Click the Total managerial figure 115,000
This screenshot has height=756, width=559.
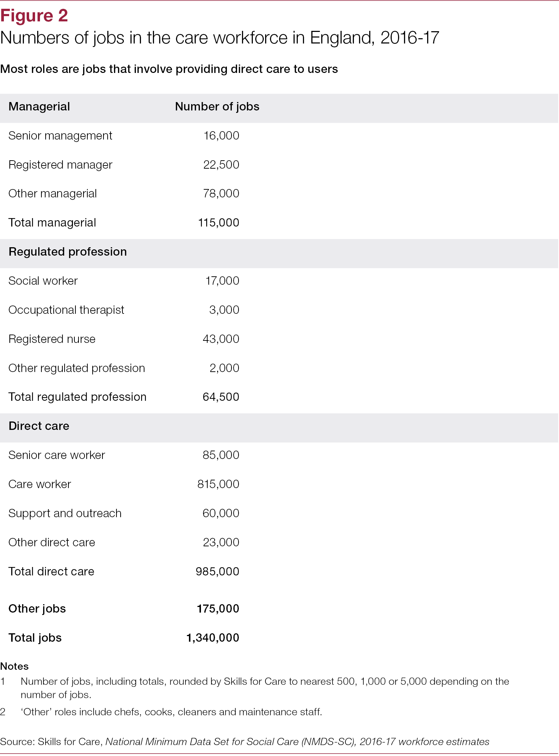[x=219, y=223]
